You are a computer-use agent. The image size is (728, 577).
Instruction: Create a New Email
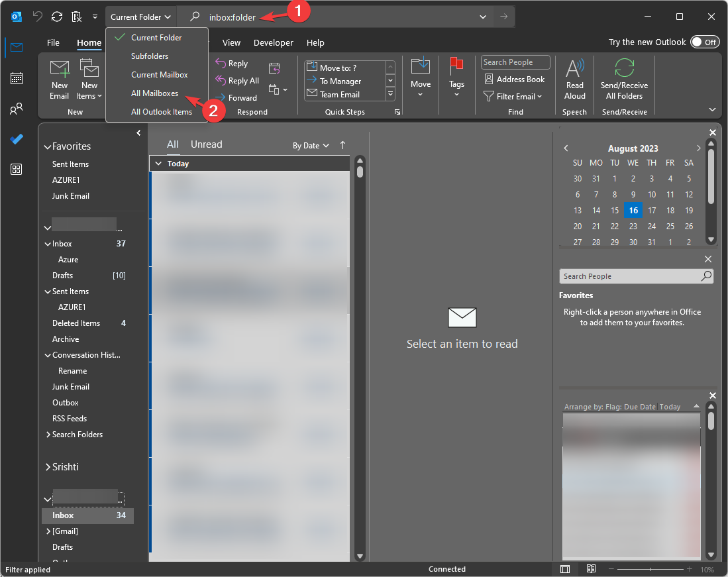coord(60,80)
